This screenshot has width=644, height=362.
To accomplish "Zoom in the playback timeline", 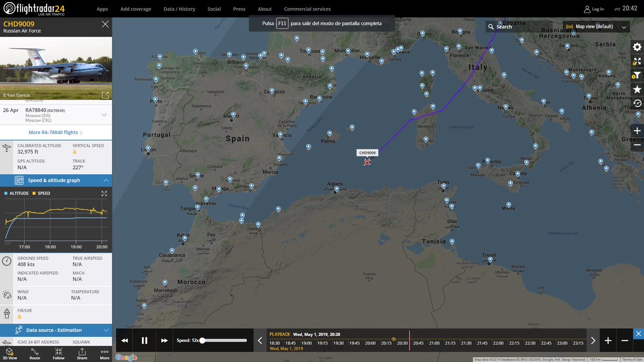I will [608, 341].
